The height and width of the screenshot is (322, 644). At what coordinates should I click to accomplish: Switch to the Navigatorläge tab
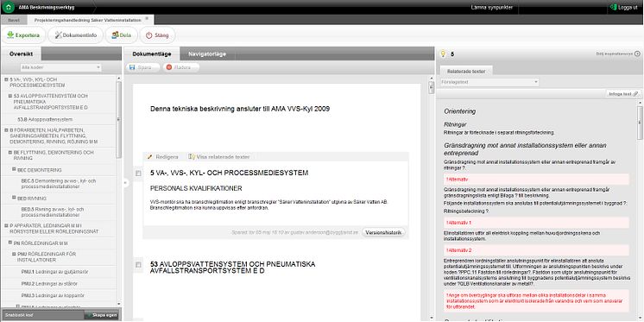coord(207,54)
